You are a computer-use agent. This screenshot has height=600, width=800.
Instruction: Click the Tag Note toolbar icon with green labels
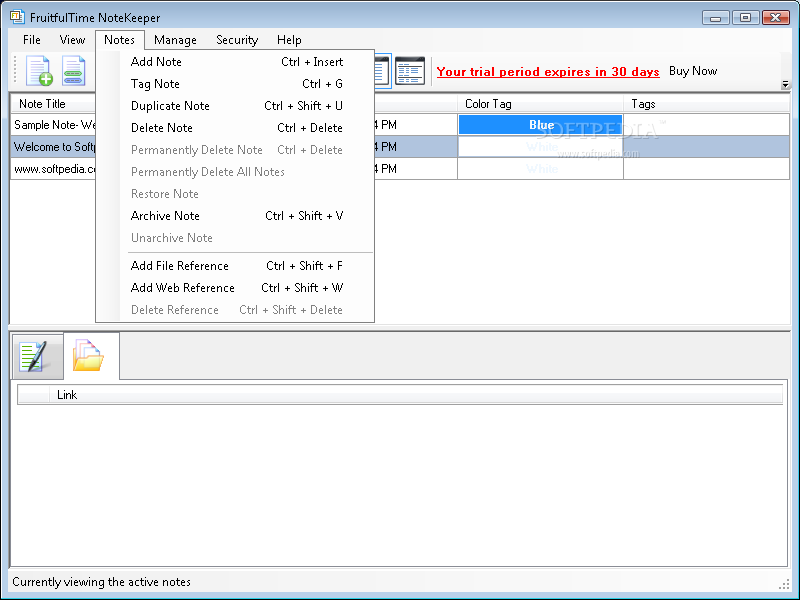coord(74,70)
